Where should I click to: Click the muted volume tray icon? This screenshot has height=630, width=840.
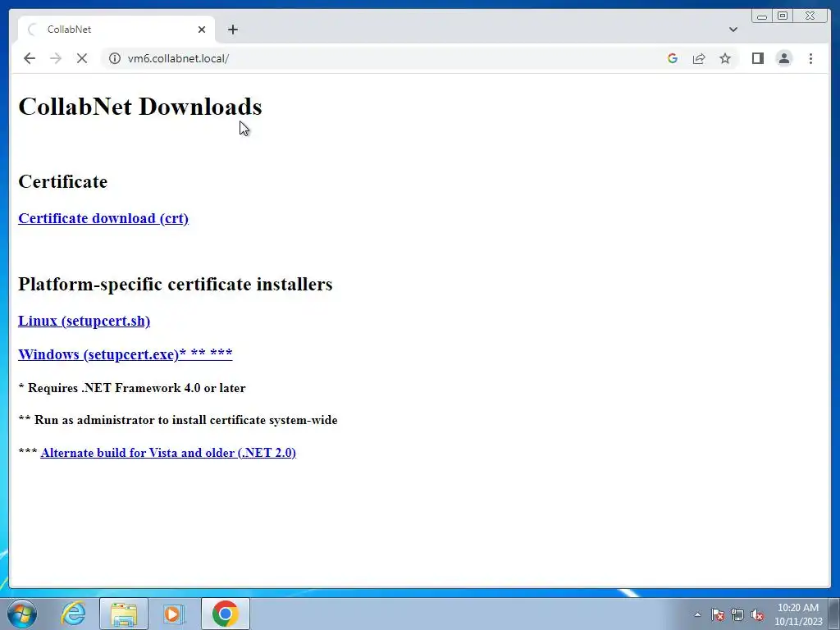(757, 614)
